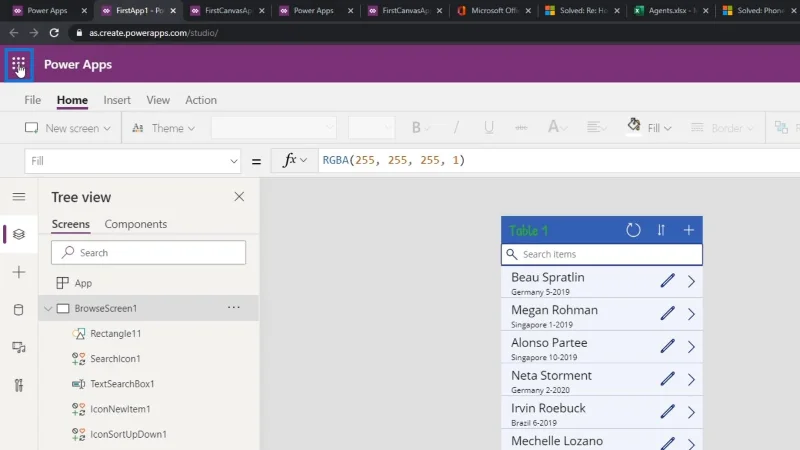Viewport: 800px width, 450px height.
Task: Click the browser address bar URL
Action: point(154,33)
